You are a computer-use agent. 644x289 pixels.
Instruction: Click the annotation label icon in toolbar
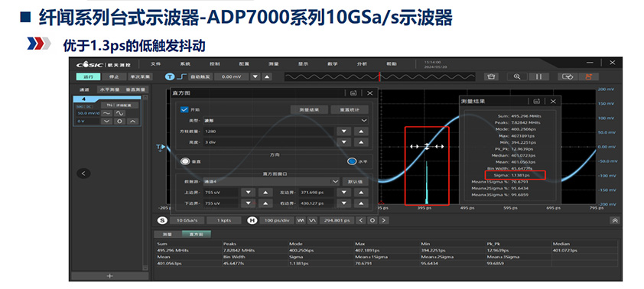pyautogui.click(x=568, y=76)
